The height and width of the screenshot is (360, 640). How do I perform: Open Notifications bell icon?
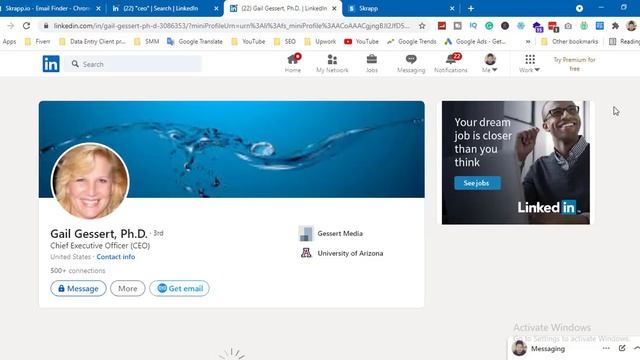[x=451, y=63]
